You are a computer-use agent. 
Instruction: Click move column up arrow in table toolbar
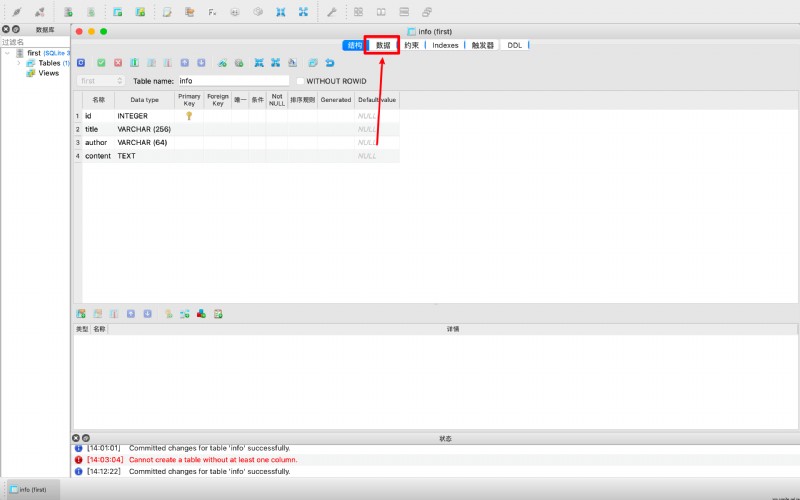(185, 63)
